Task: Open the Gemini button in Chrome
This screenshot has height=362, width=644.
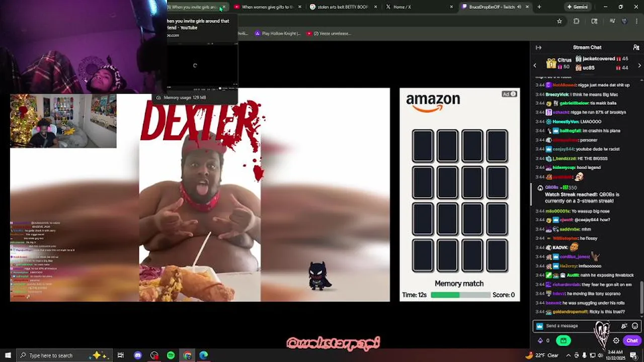Action: point(577,7)
